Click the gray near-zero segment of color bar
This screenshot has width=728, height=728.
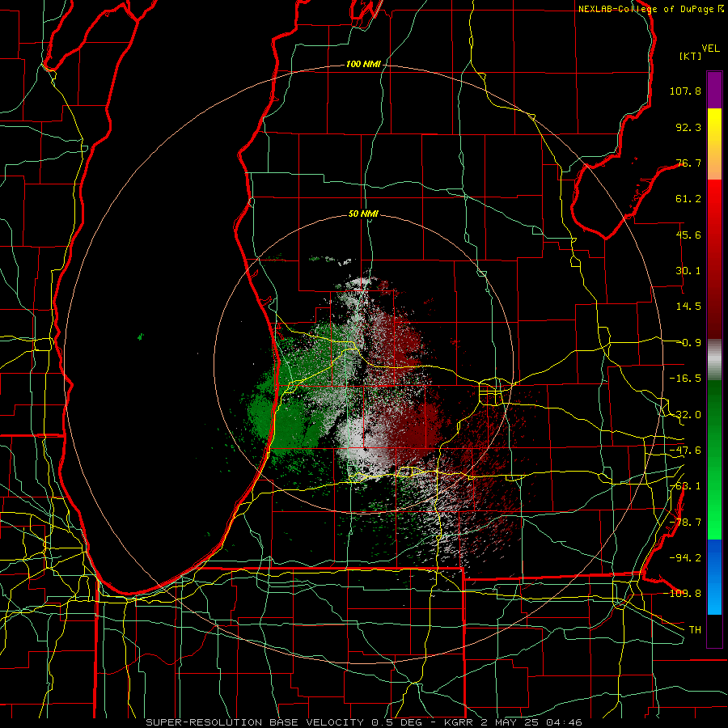[714, 359]
